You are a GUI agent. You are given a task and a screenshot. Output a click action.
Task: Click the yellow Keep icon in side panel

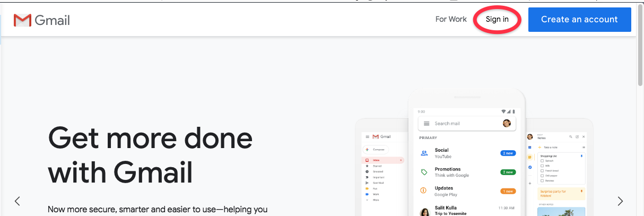click(529, 157)
